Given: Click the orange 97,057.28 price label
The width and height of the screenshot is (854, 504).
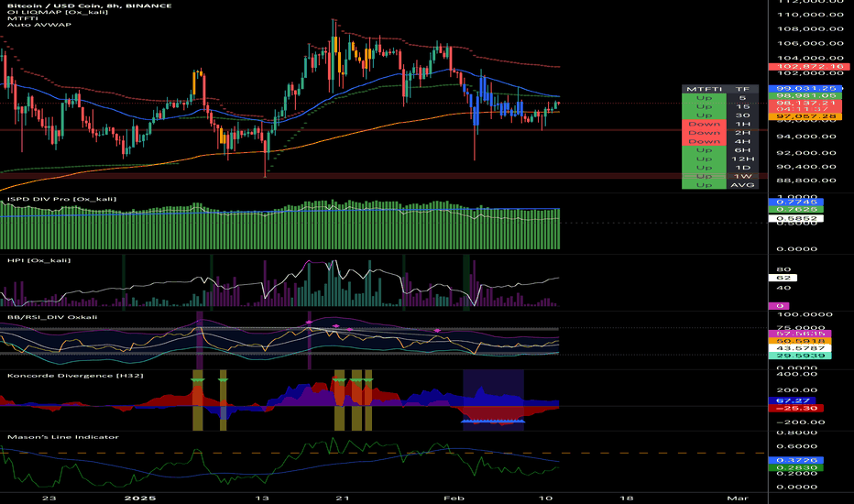Looking at the screenshot, I should click(x=805, y=116).
